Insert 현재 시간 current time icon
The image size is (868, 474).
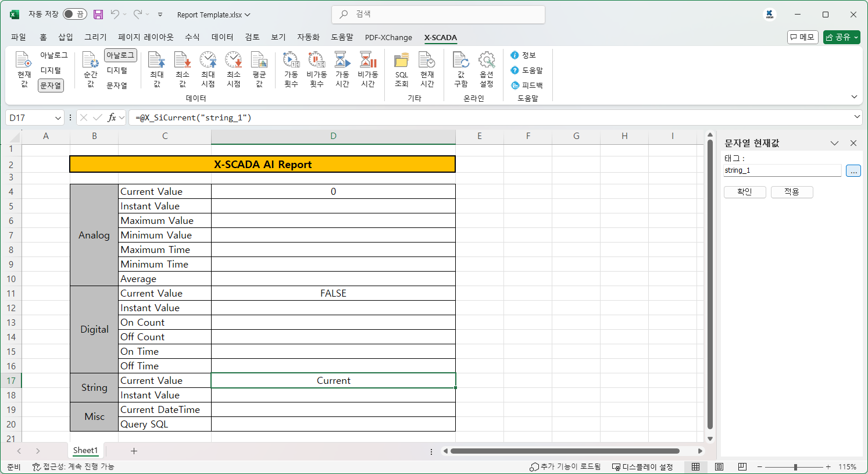coord(427,69)
